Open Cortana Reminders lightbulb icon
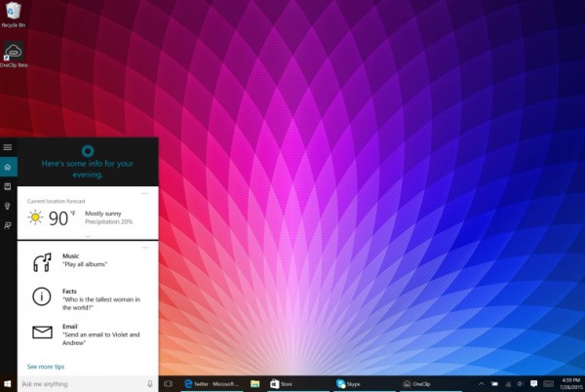The image size is (585, 392). pos(8,206)
